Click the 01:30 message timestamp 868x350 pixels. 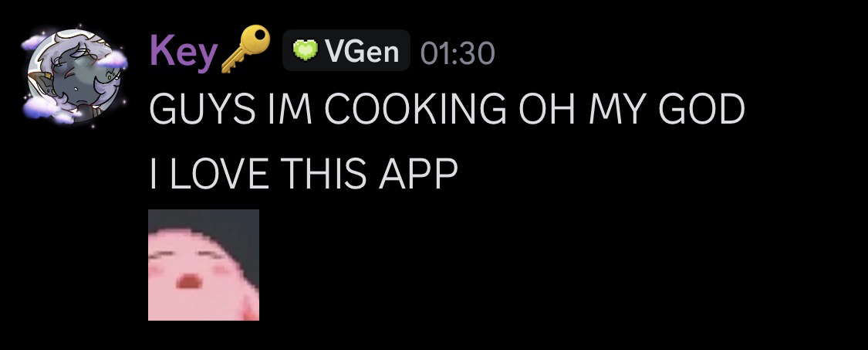pyautogui.click(x=458, y=53)
